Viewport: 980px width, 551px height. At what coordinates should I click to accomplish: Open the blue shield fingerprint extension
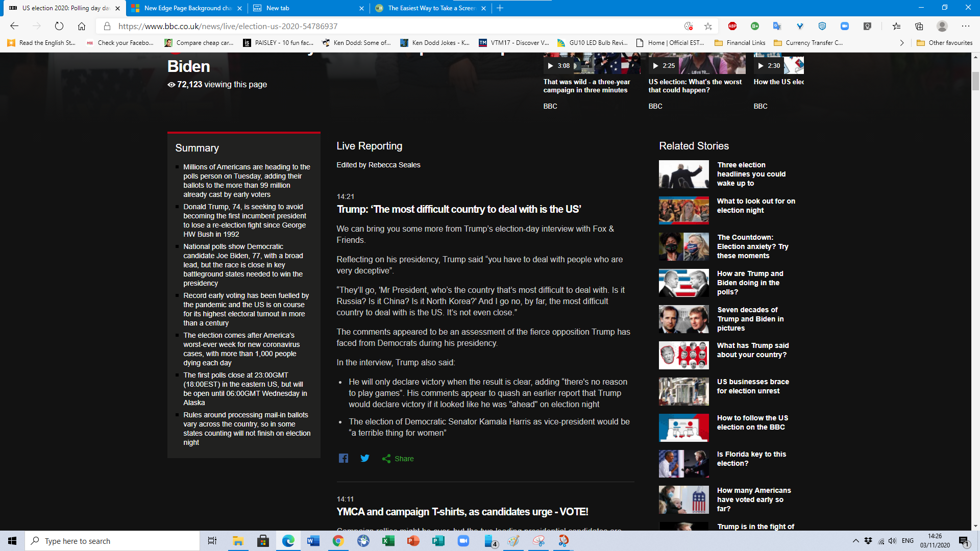822,26
